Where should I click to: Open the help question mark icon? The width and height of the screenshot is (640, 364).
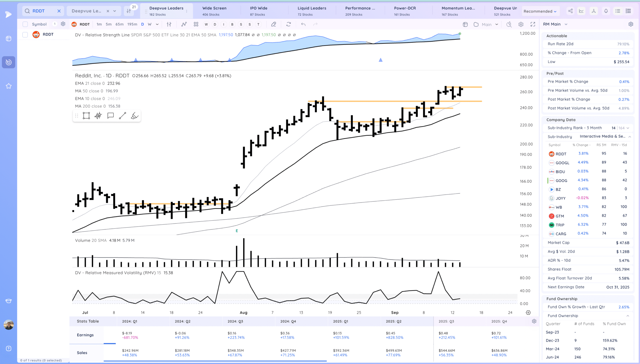[8, 349]
